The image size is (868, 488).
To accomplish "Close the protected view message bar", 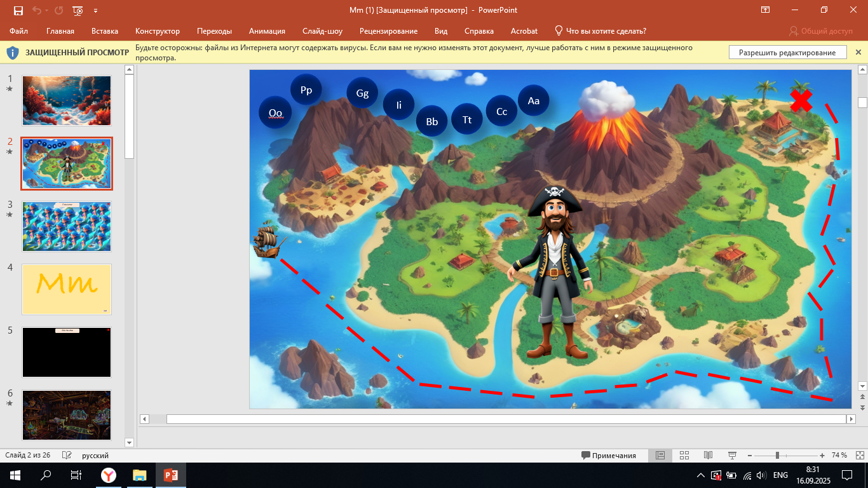I will [858, 52].
